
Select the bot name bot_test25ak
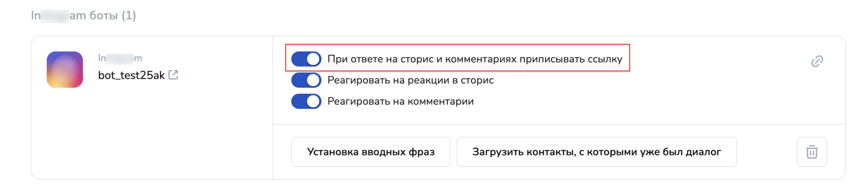click(131, 75)
